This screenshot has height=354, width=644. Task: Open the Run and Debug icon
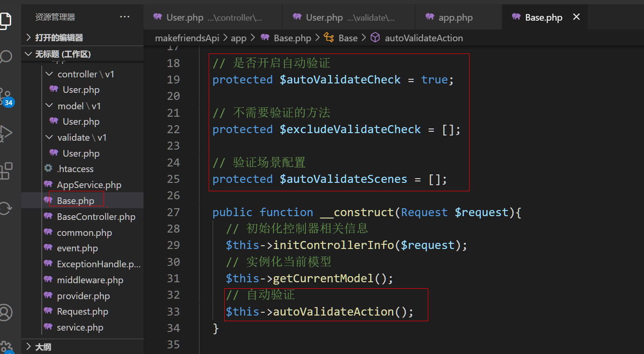pyautogui.click(x=6, y=133)
